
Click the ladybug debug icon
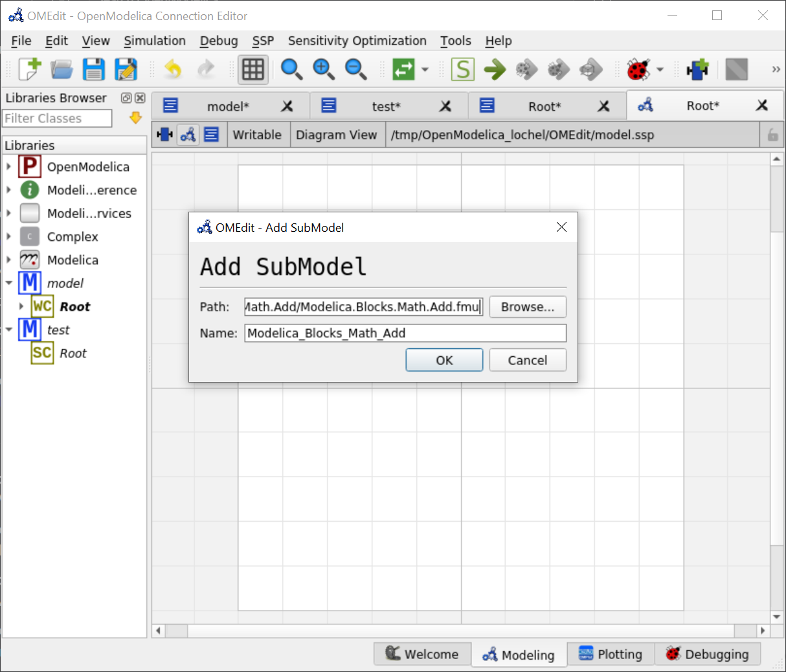click(638, 69)
